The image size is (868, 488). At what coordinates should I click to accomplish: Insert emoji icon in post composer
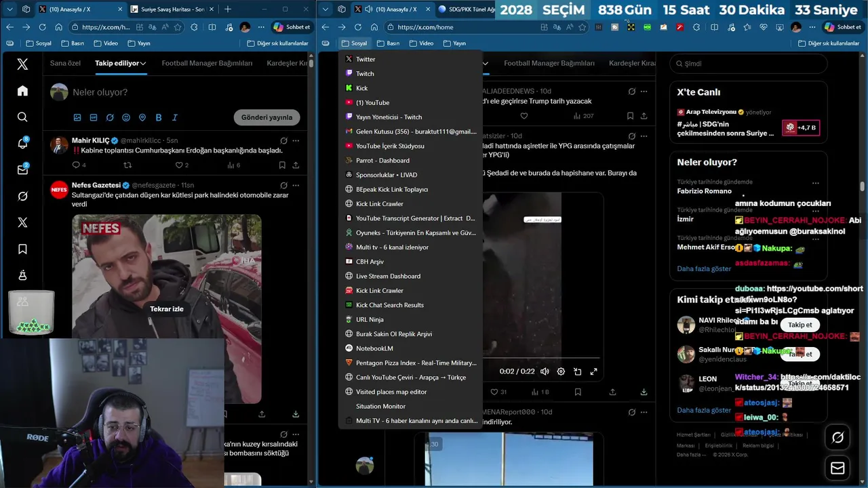(126, 117)
